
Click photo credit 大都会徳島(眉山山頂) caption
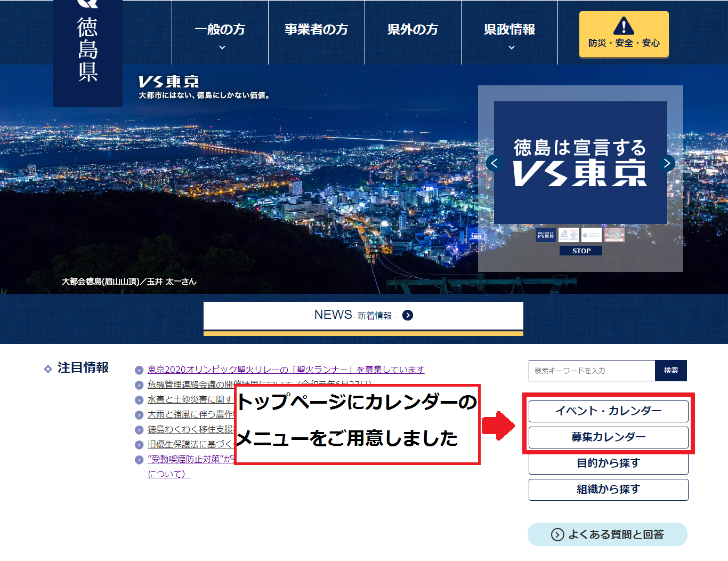[129, 282]
